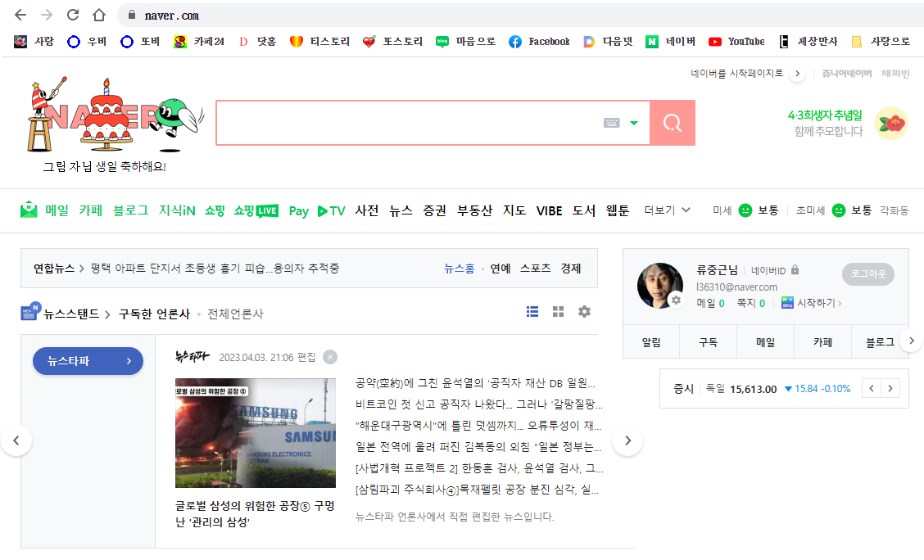Open 지식iN in navigation menu
The height and width of the screenshot is (560, 924).
pos(177,210)
